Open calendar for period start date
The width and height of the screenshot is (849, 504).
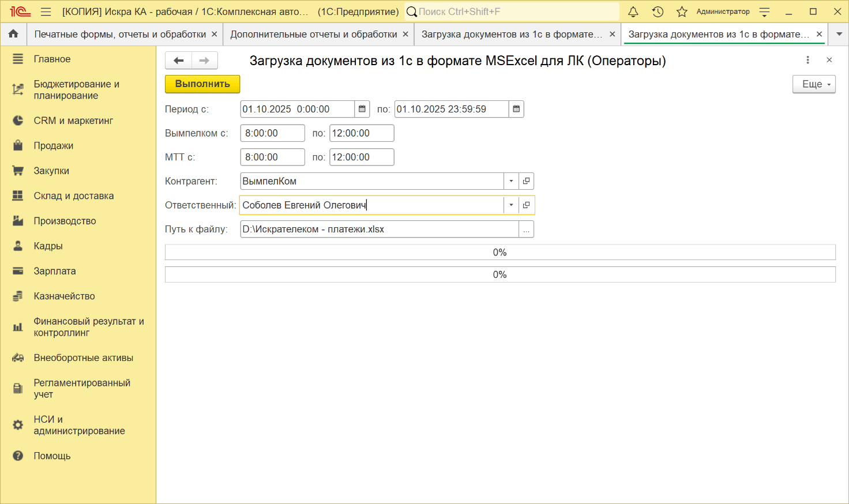362,109
